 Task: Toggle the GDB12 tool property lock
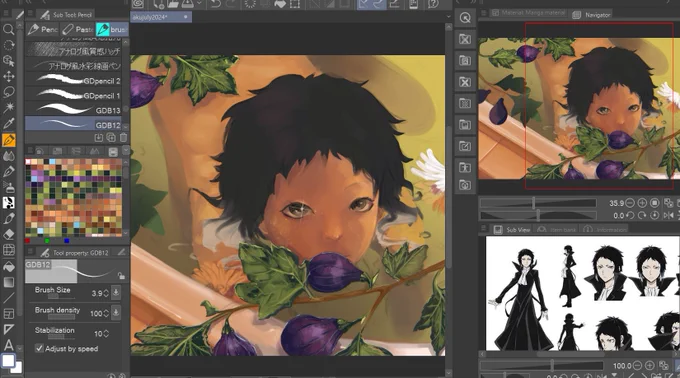click(x=121, y=276)
